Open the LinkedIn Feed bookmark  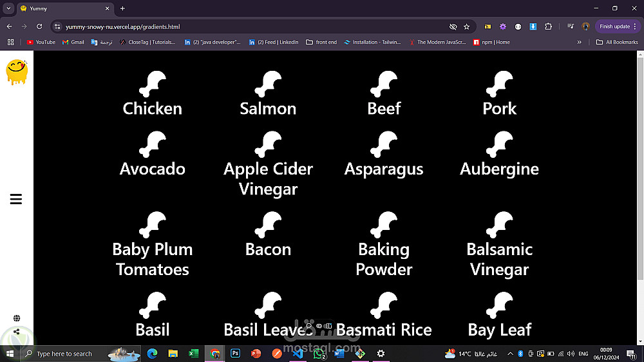pos(274,42)
